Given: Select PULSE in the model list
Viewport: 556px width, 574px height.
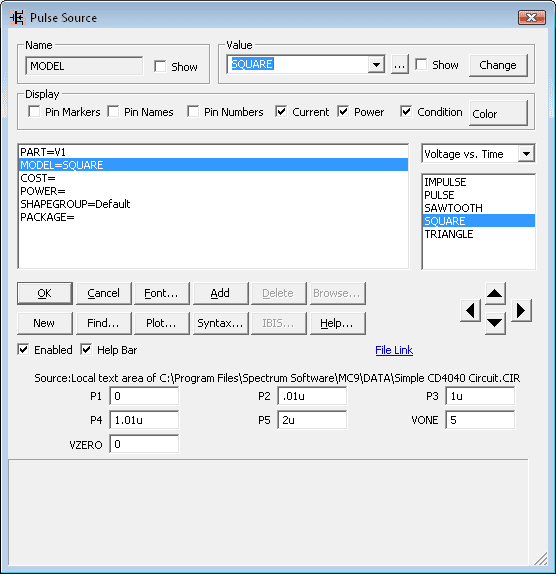Looking at the screenshot, I should [x=479, y=195].
